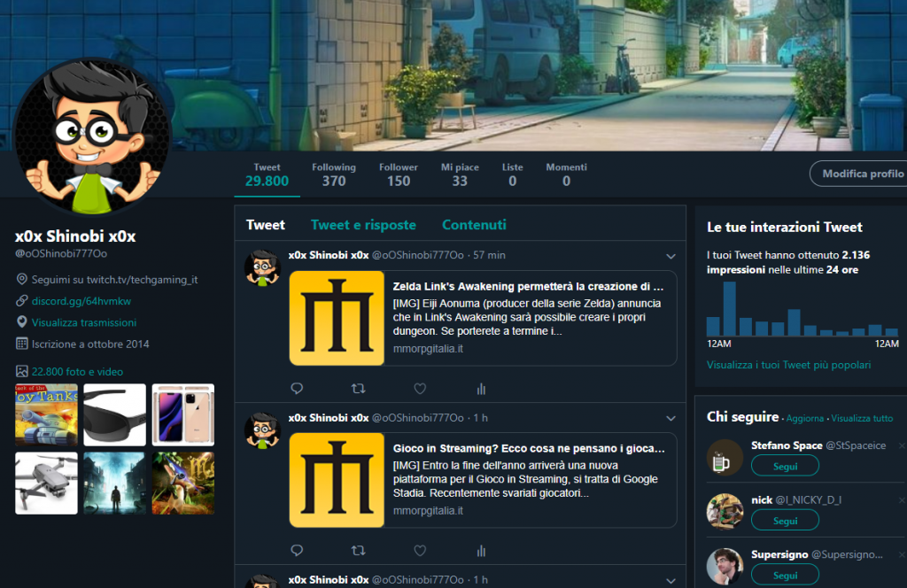Follow Stefano Space with Segui button
The image size is (907, 588).
click(785, 466)
